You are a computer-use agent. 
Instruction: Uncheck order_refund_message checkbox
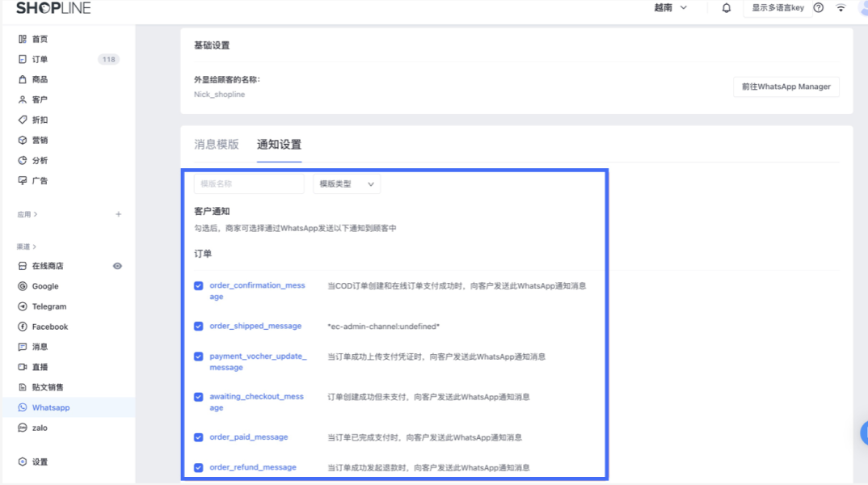pos(198,467)
